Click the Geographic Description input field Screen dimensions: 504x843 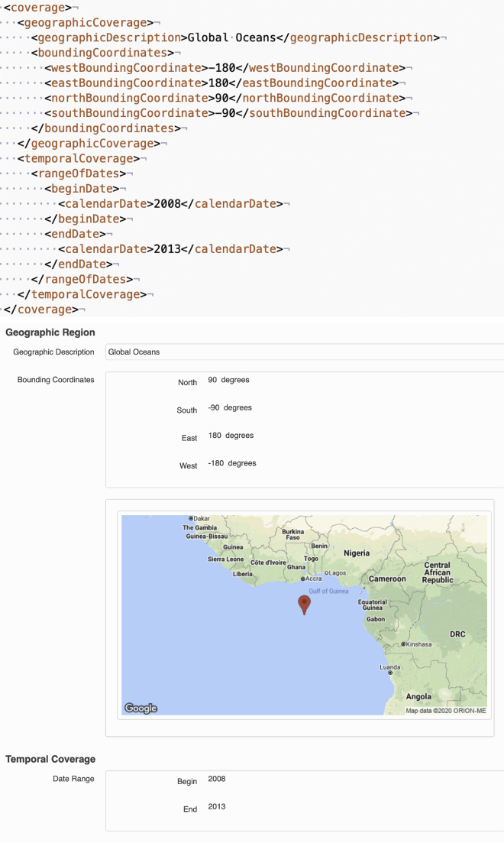[304, 352]
